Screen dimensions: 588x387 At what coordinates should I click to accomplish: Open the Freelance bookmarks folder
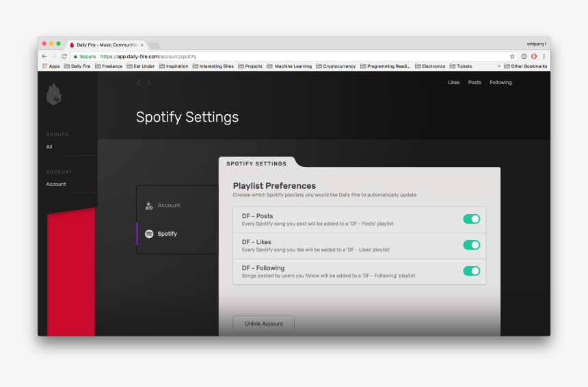(109, 66)
